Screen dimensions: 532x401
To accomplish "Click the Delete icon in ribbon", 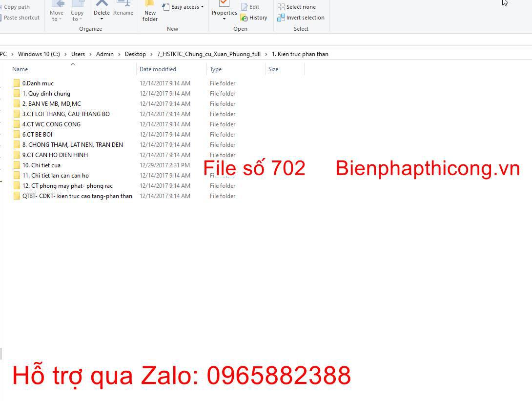I will pos(102,5).
